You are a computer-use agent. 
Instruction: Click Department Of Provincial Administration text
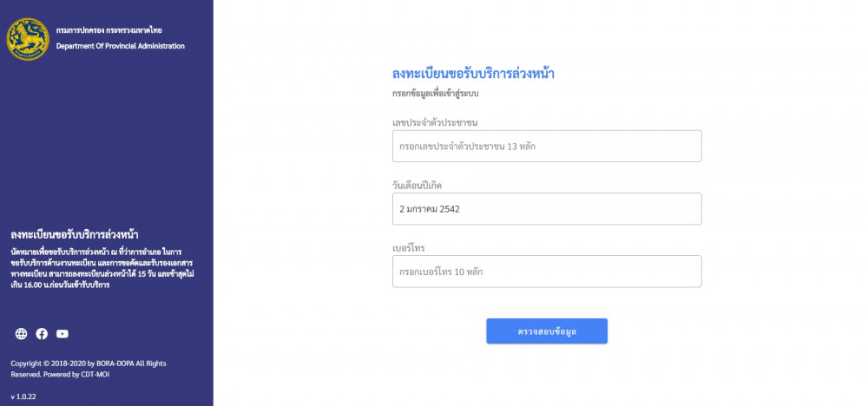coord(120,46)
